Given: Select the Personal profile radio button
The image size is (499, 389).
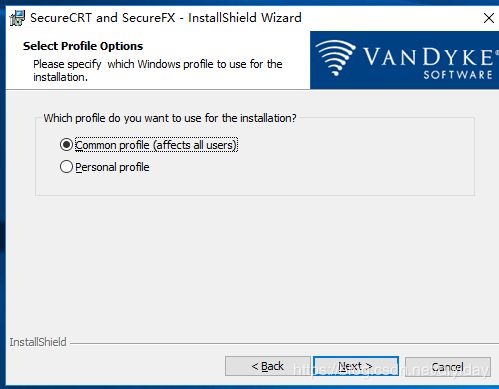Looking at the screenshot, I should (x=66, y=167).
